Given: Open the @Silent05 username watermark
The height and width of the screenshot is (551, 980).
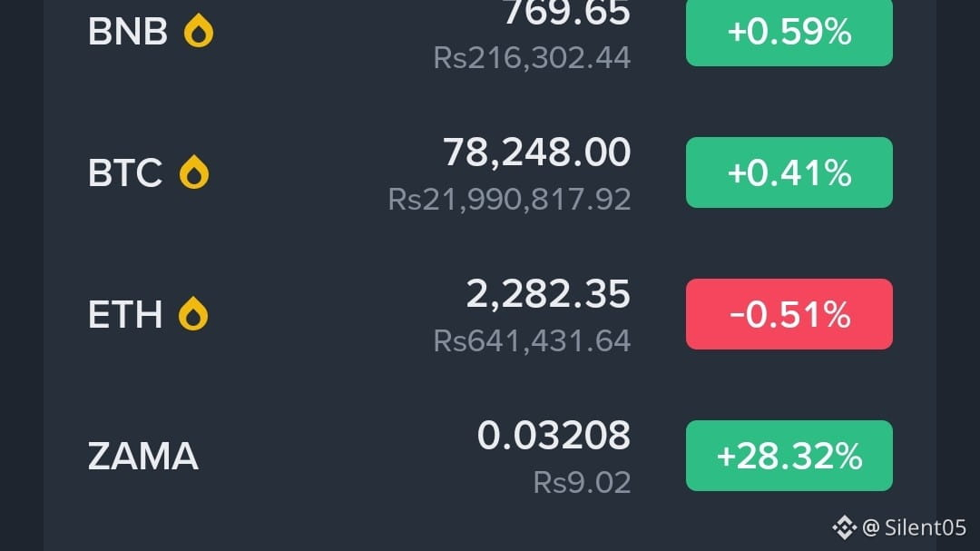Looking at the screenshot, I should tap(915, 527).
